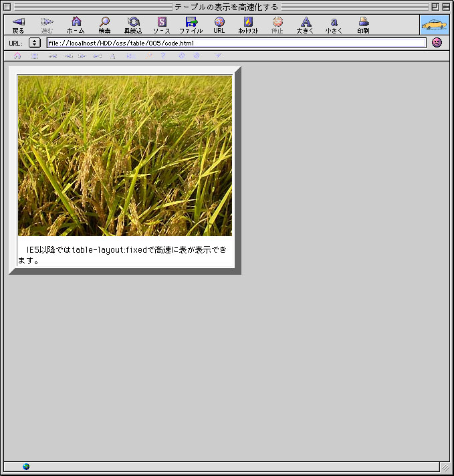The image size is (454, 476).
Task: Click the yellow car logo in the toolbar
Action: tap(434, 25)
